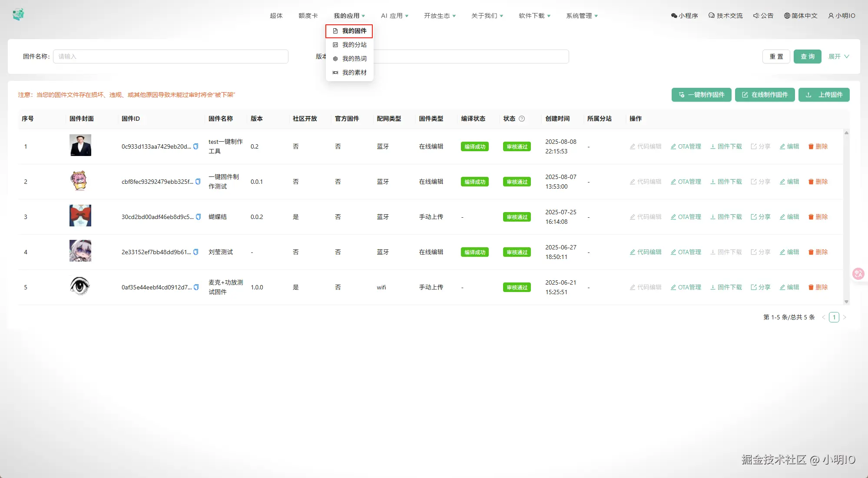868x478 pixels.
Task: Click the 查询 search button
Action: (807, 56)
